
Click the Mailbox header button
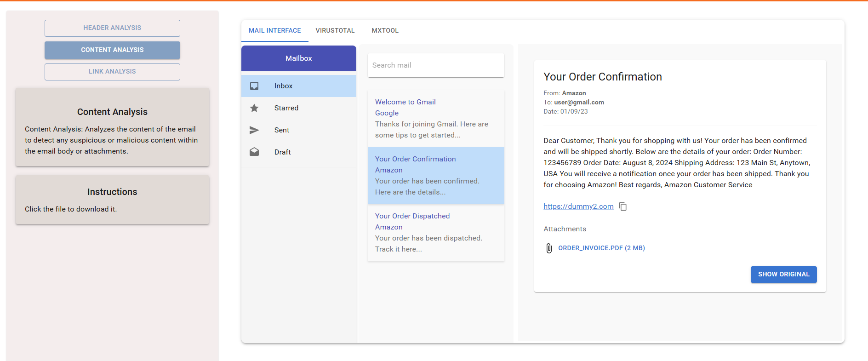click(x=298, y=58)
